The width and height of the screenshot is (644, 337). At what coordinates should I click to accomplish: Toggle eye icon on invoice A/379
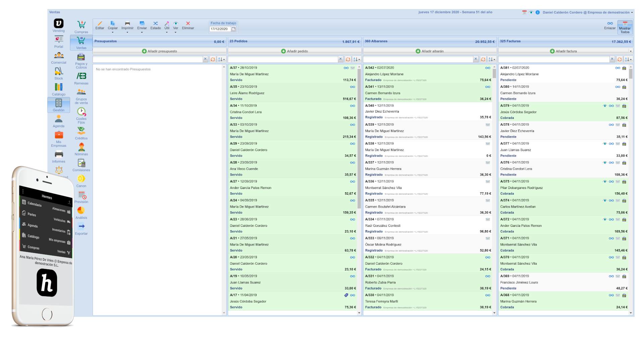(605, 106)
